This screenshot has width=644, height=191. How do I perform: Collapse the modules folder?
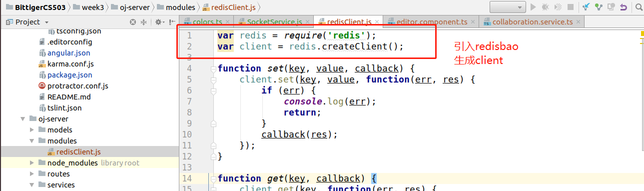[x=31, y=141]
